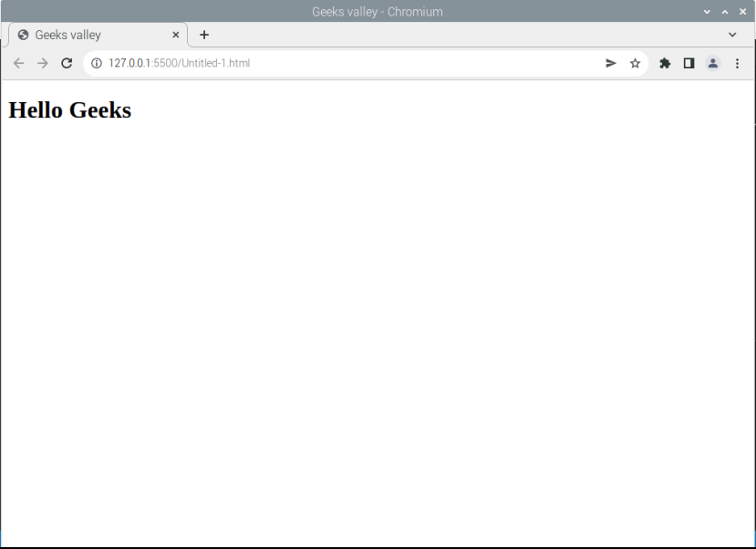The image size is (756, 549).
Task: Share this page via the send icon
Action: tap(611, 63)
